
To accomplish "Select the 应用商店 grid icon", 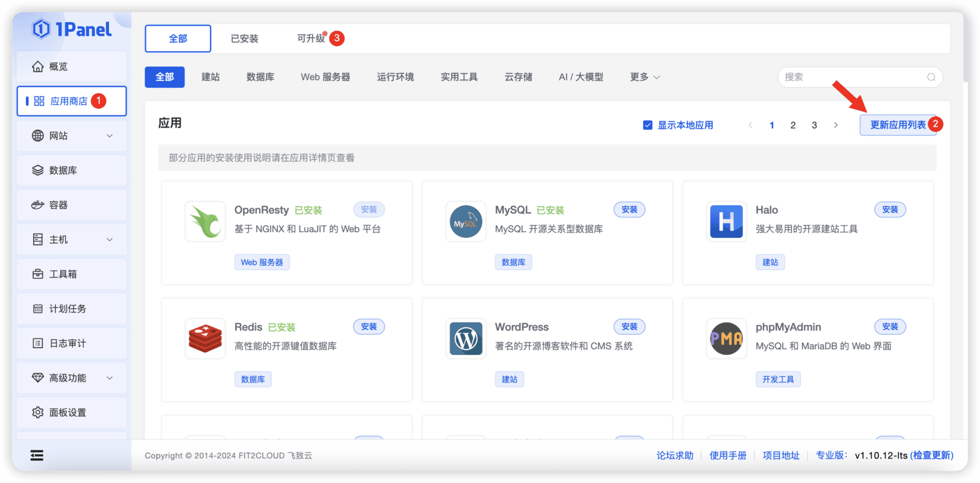I will (x=39, y=101).
